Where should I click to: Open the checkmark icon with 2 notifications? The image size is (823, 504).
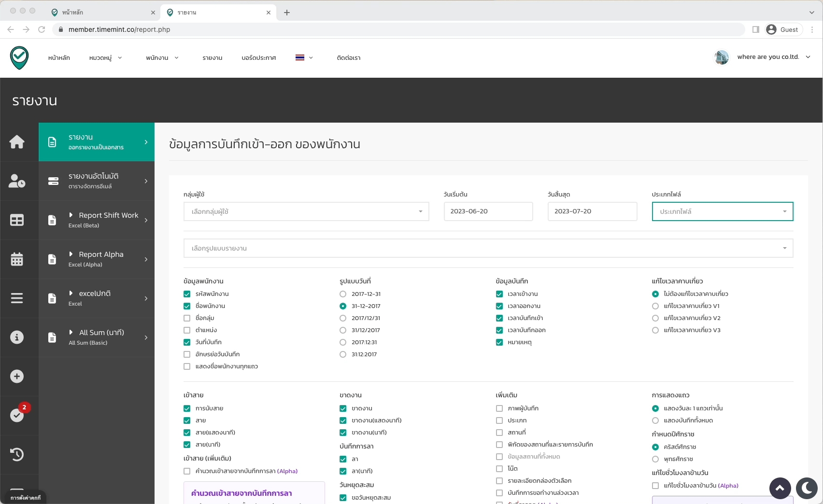click(17, 415)
